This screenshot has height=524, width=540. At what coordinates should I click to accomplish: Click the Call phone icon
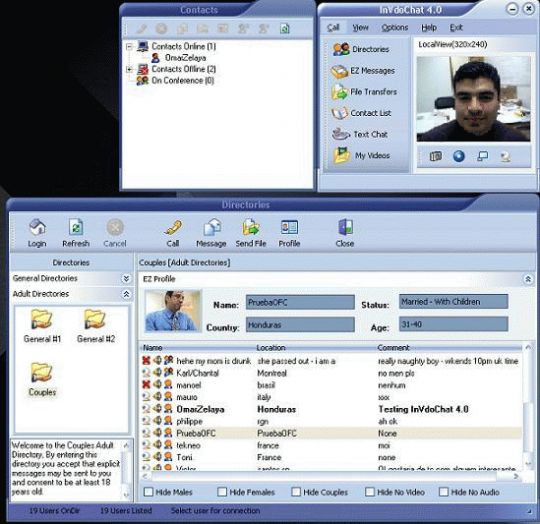[x=173, y=233]
